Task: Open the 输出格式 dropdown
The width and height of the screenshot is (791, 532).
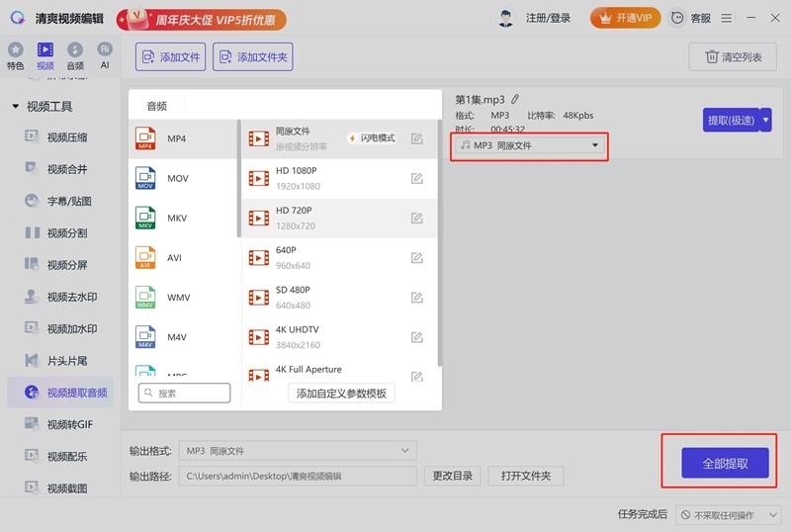Action: pyautogui.click(x=298, y=451)
